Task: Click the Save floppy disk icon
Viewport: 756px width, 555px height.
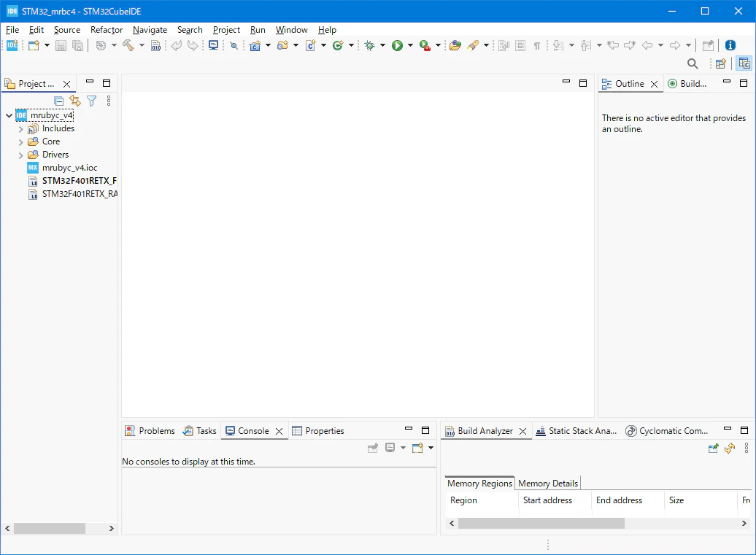Action: [x=61, y=45]
